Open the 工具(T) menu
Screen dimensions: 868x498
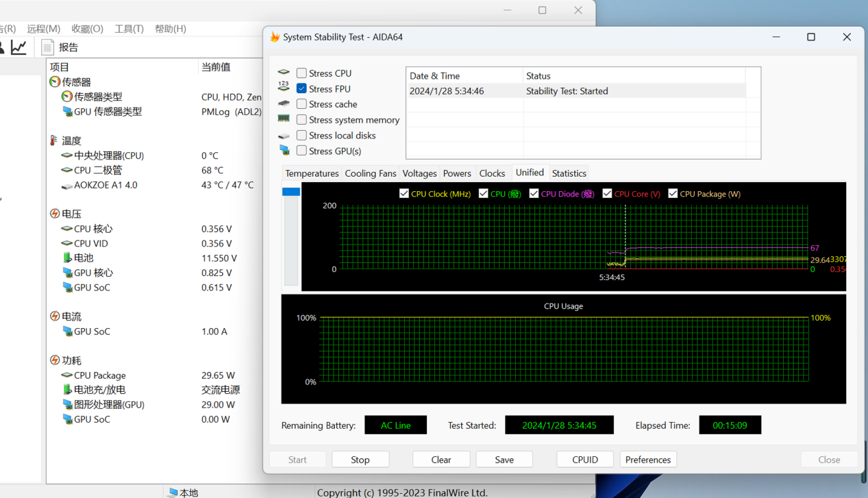129,29
